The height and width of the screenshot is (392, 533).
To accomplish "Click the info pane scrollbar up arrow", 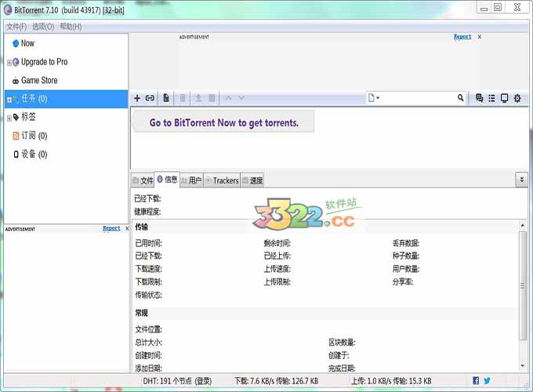I will 523,226.
